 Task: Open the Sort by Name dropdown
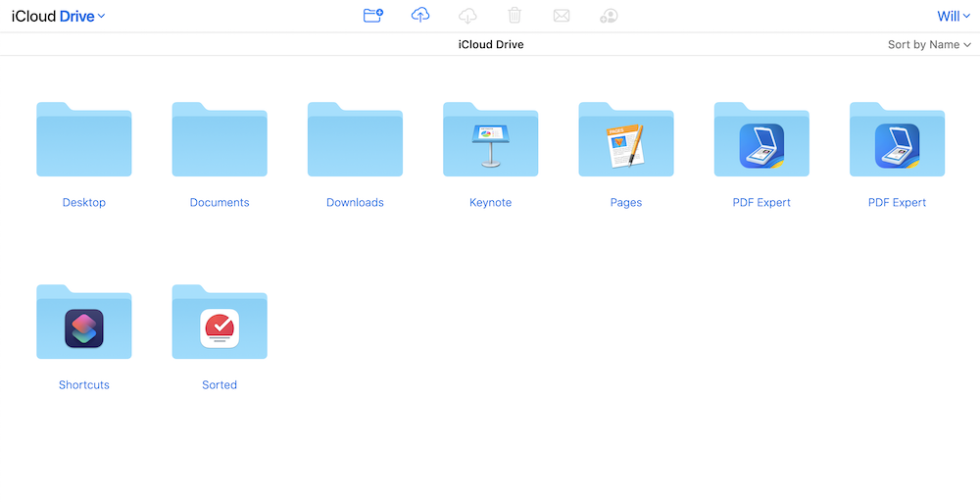(x=929, y=44)
